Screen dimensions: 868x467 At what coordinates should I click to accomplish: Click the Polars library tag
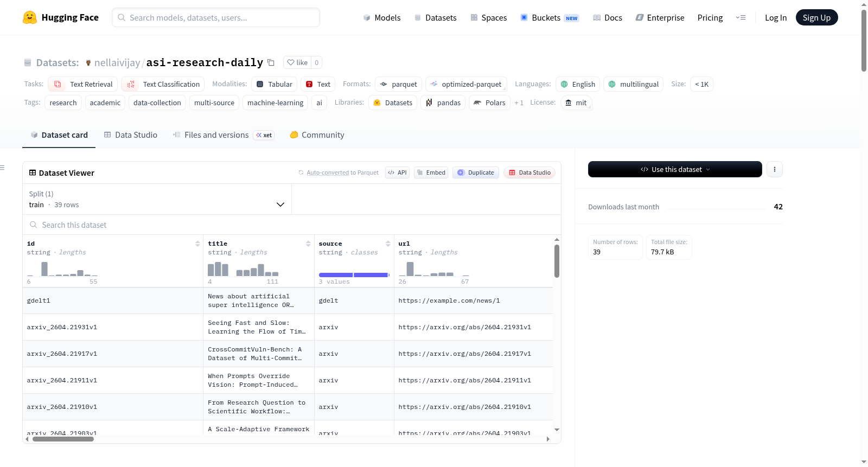489,103
